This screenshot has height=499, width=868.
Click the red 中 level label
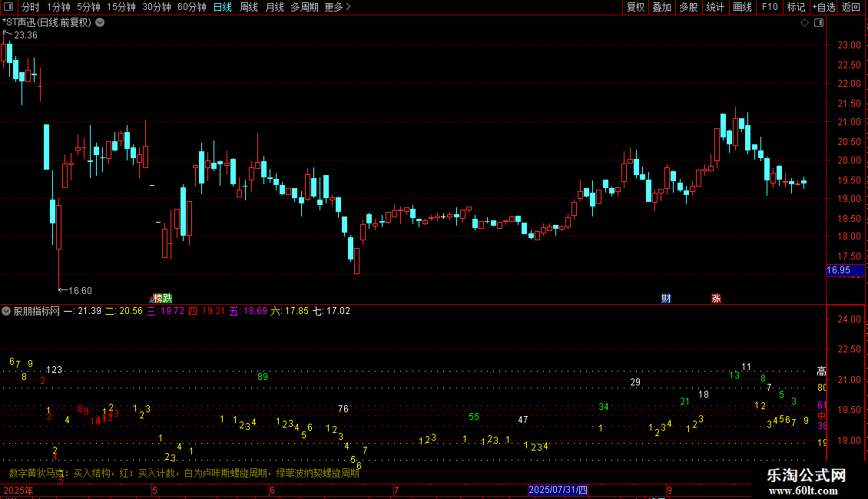pyautogui.click(x=821, y=415)
